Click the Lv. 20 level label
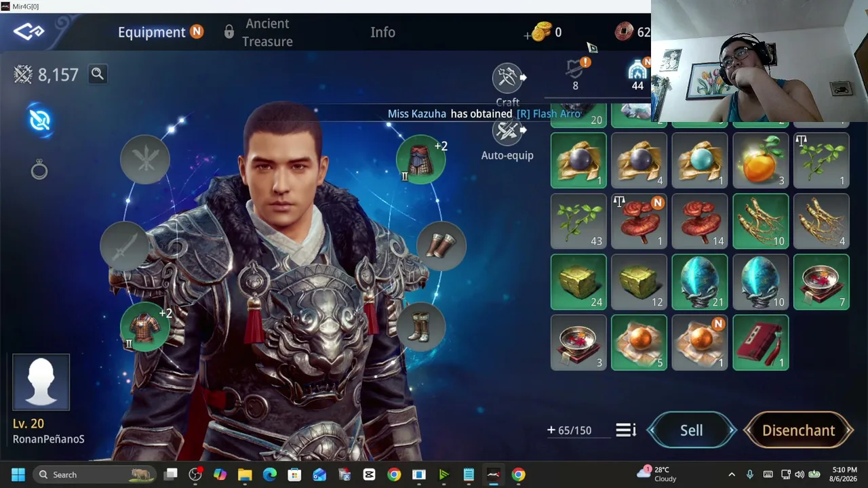This screenshot has height=488, width=868. tap(28, 424)
